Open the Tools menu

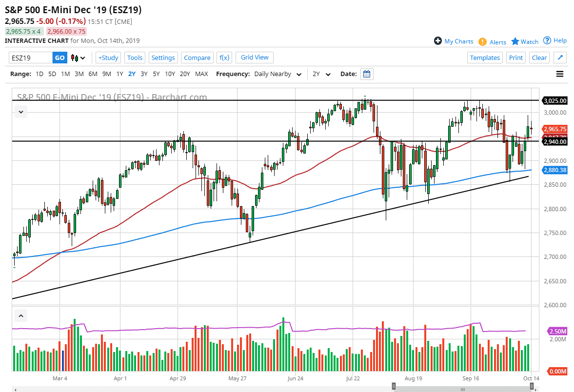click(x=135, y=58)
